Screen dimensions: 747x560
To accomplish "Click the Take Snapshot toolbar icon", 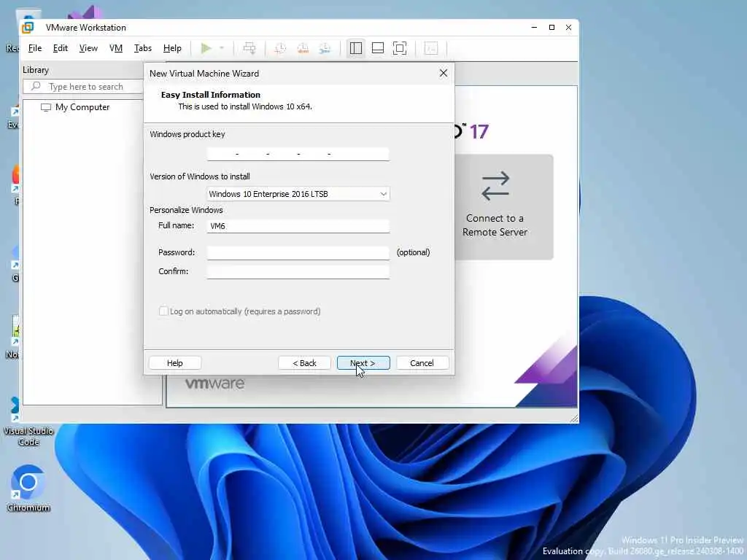I will coord(280,48).
